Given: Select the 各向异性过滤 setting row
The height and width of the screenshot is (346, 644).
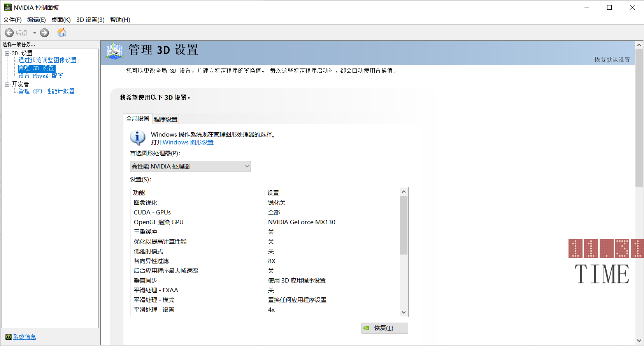Looking at the screenshot, I should (265, 261).
